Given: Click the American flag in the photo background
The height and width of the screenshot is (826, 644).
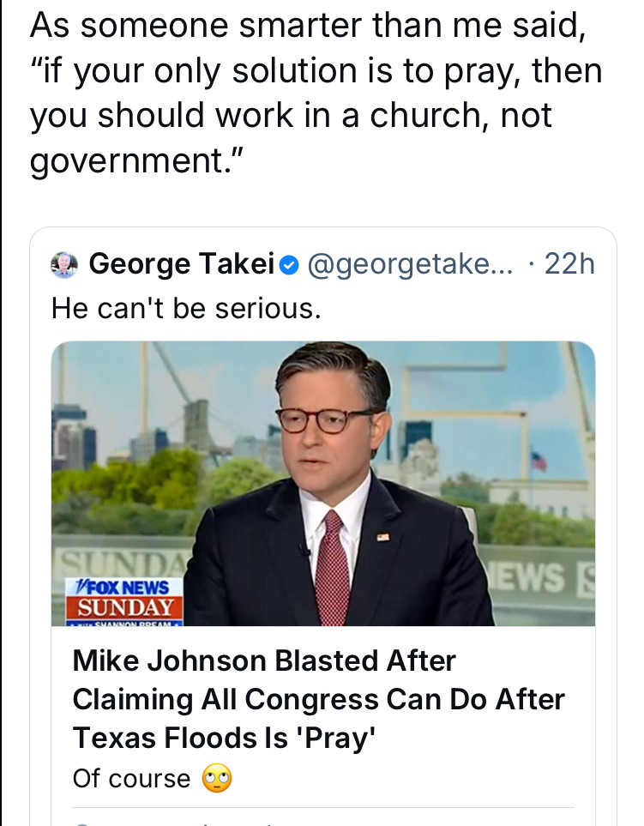Looking at the screenshot, I should coord(539,461).
